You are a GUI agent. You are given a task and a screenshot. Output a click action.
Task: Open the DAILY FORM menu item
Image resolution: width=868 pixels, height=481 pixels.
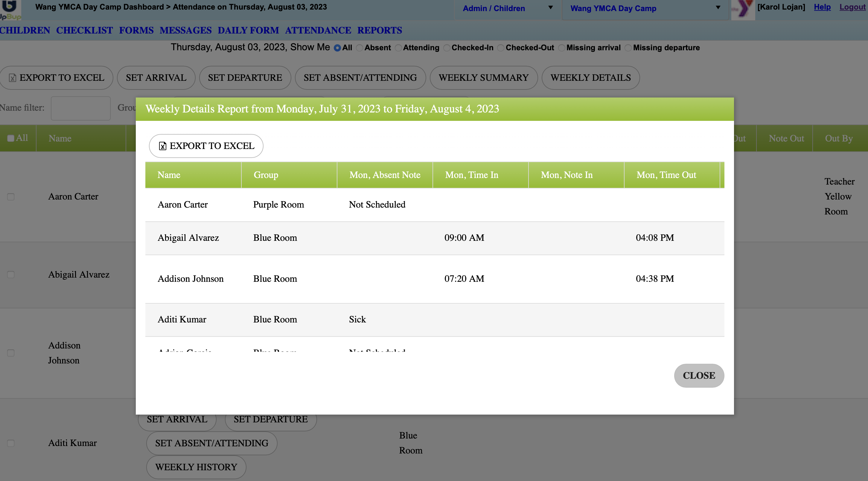pos(248,30)
